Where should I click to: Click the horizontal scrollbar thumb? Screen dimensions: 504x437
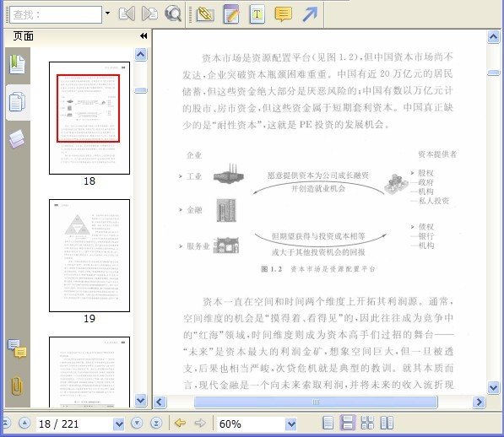(316, 402)
